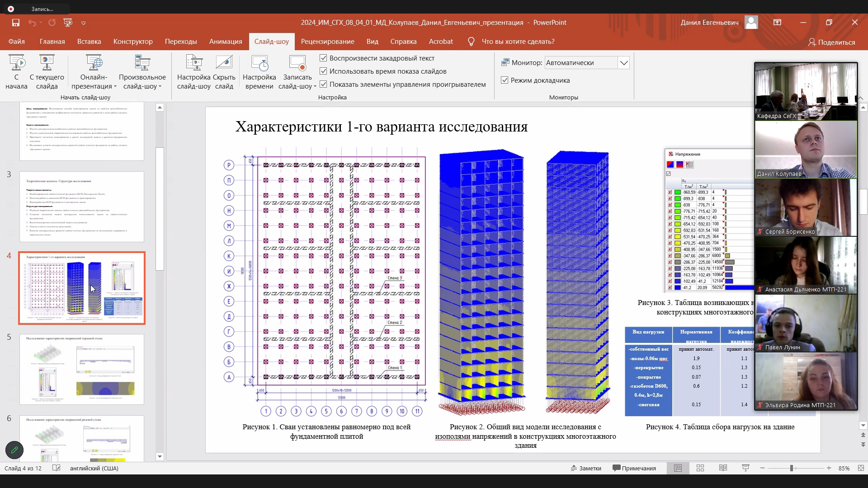
Task: Select slide 3 thumbnail
Action: 82,206
